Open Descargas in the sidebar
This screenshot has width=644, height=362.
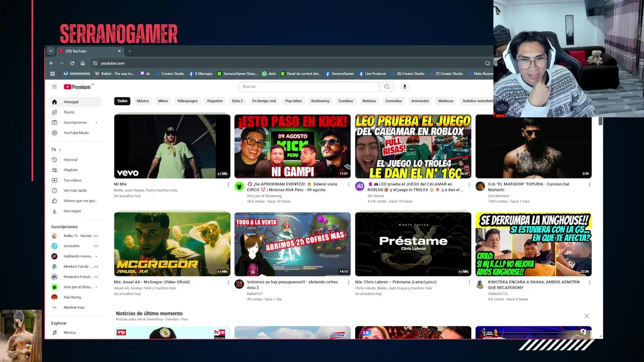click(x=74, y=211)
